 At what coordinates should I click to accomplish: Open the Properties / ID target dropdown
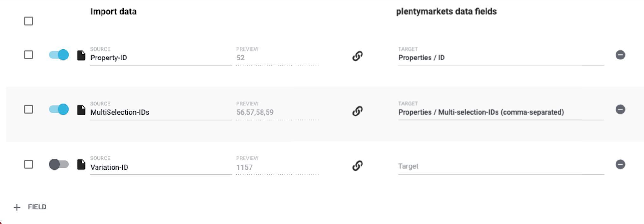[x=501, y=58]
